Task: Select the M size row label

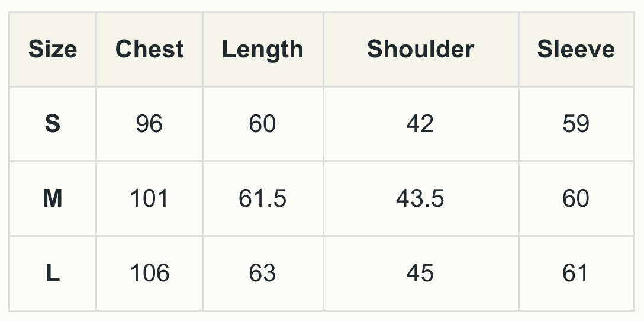Action: pyautogui.click(x=53, y=198)
